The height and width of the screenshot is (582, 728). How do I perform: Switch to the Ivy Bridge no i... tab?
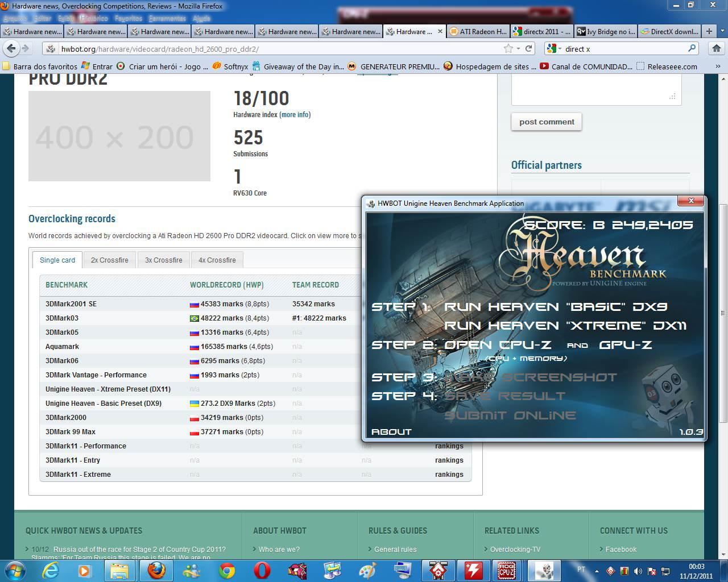click(606, 31)
